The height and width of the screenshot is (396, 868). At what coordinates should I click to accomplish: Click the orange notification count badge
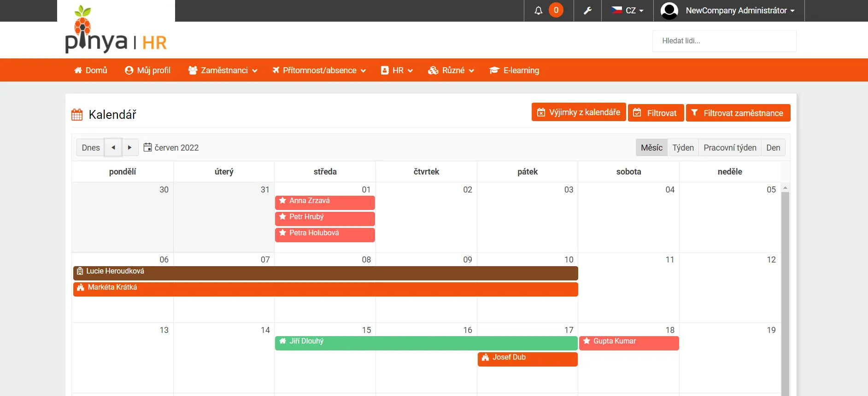pyautogui.click(x=556, y=10)
